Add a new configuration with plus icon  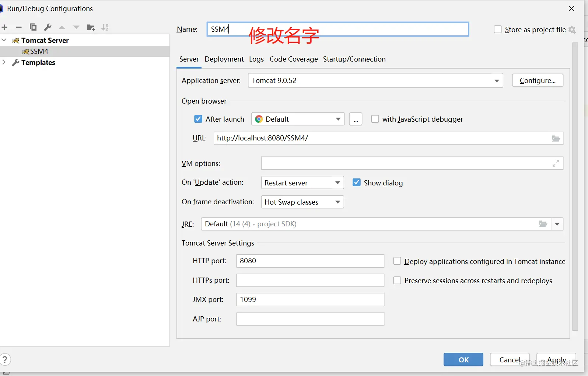click(x=5, y=27)
